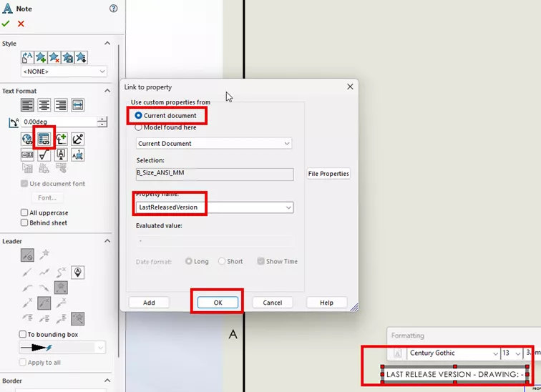541x392 pixels.
Task: Click the Note panel vertical scrollbar
Action: point(120,200)
